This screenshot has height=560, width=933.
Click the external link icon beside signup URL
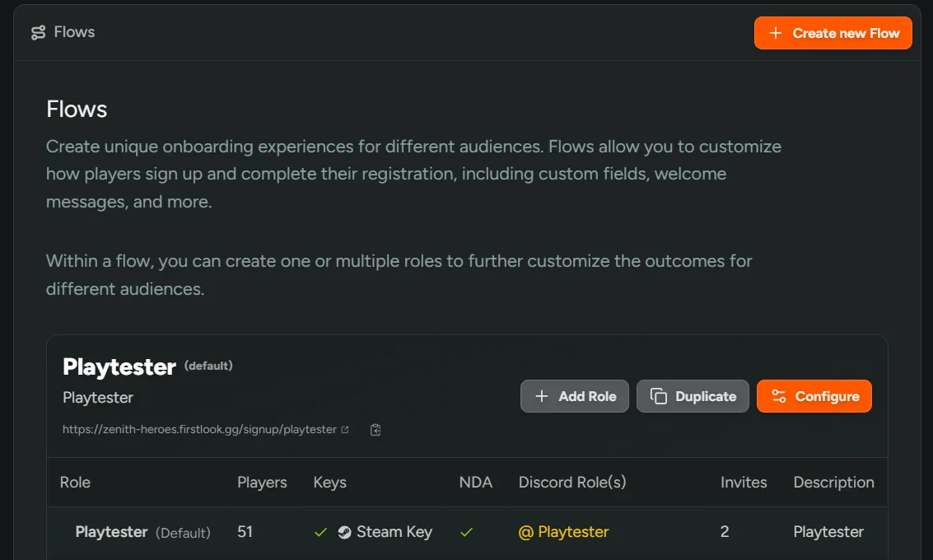coord(345,429)
